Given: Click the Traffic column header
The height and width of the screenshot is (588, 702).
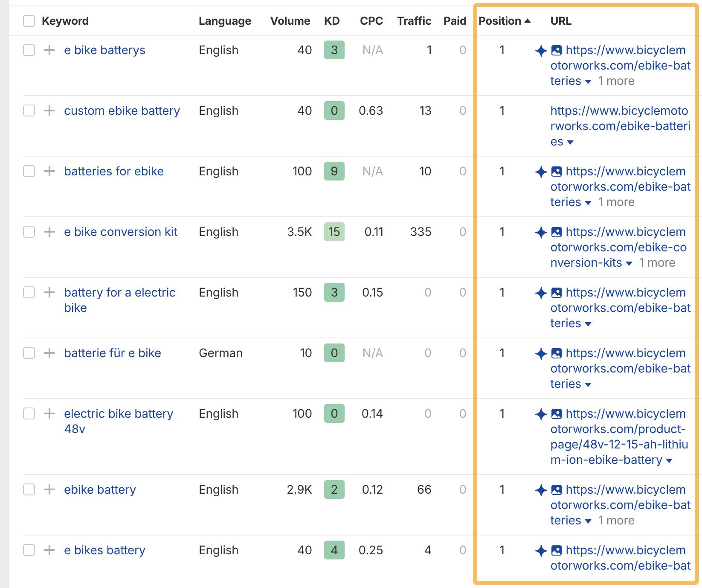Looking at the screenshot, I should coord(414,21).
